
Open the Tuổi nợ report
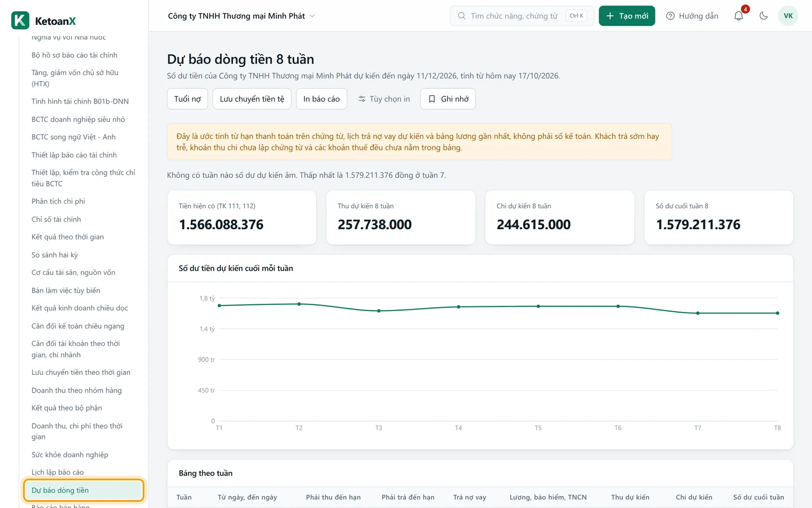(187, 99)
